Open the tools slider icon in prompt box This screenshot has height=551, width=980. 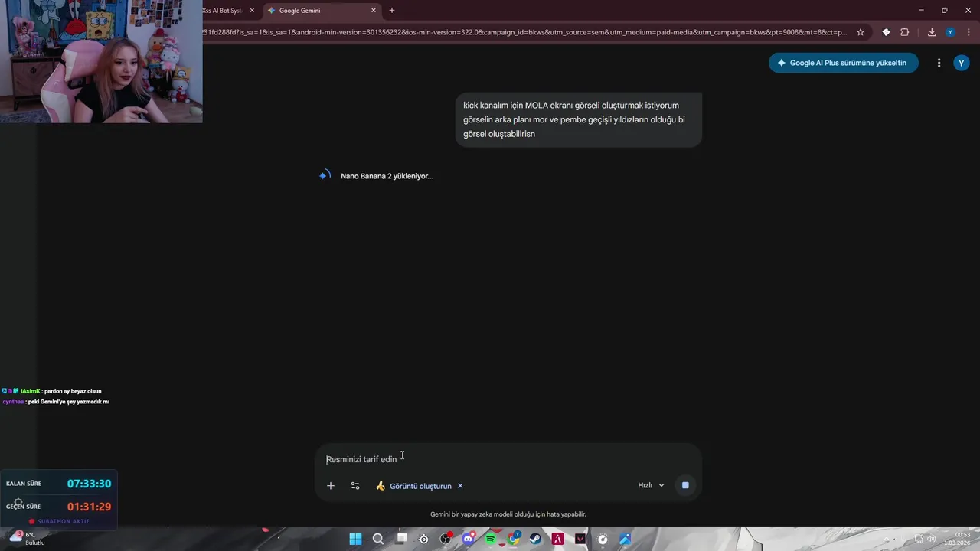pyautogui.click(x=355, y=486)
